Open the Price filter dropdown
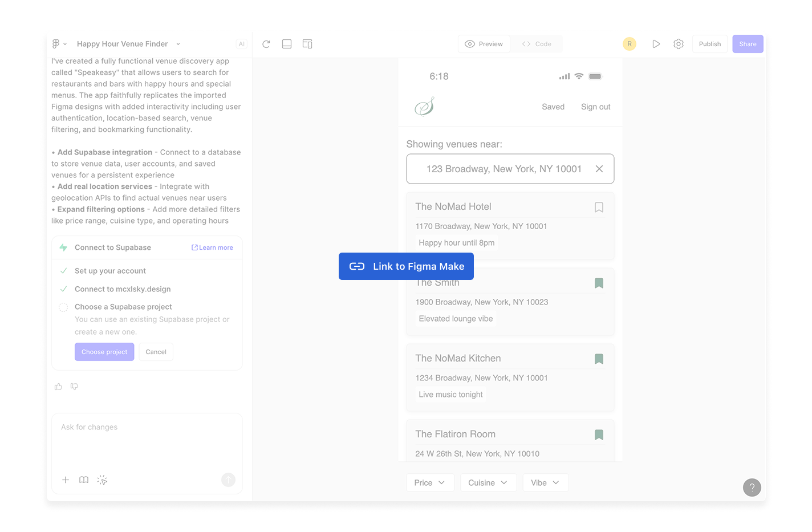This screenshot has width=812, height=532. pyautogui.click(x=430, y=482)
